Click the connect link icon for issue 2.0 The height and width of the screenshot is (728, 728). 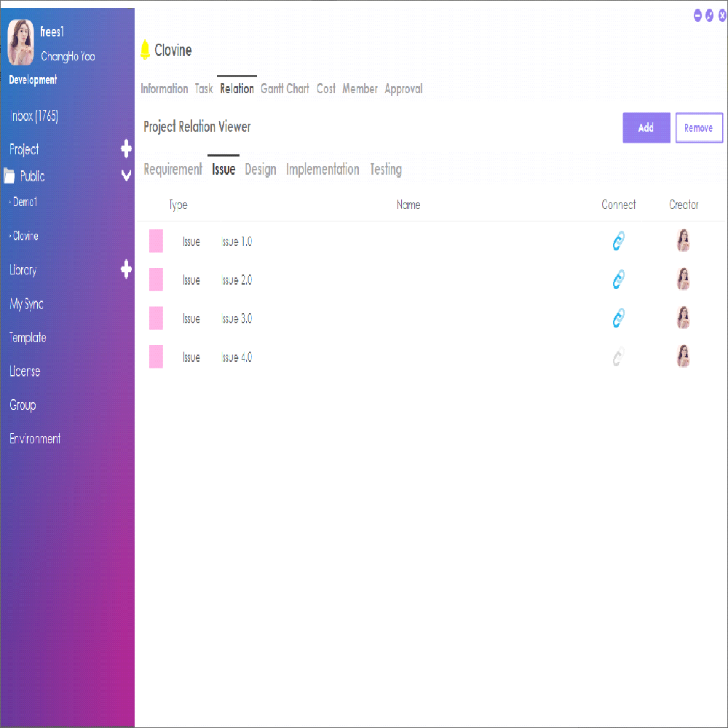click(618, 280)
